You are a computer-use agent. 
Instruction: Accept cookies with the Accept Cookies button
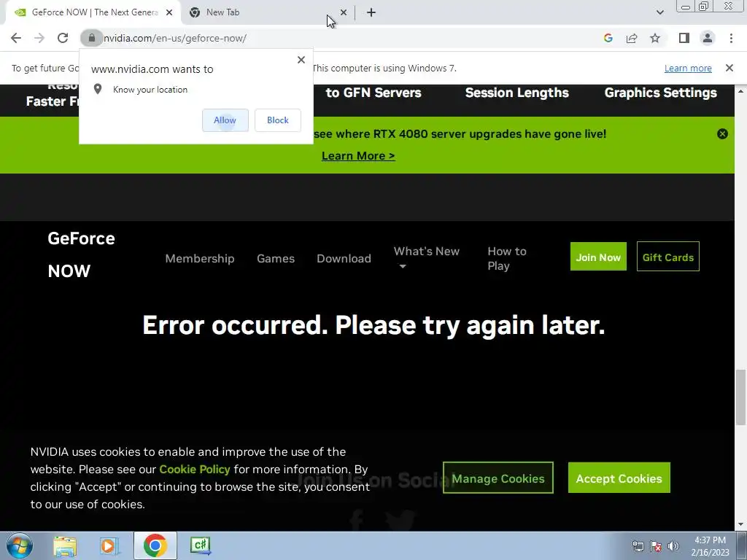click(619, 478)
